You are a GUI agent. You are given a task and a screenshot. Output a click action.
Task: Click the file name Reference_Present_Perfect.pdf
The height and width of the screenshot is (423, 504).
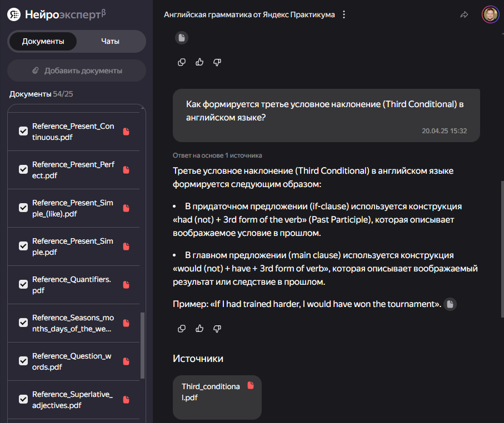(x=73, y=170)
